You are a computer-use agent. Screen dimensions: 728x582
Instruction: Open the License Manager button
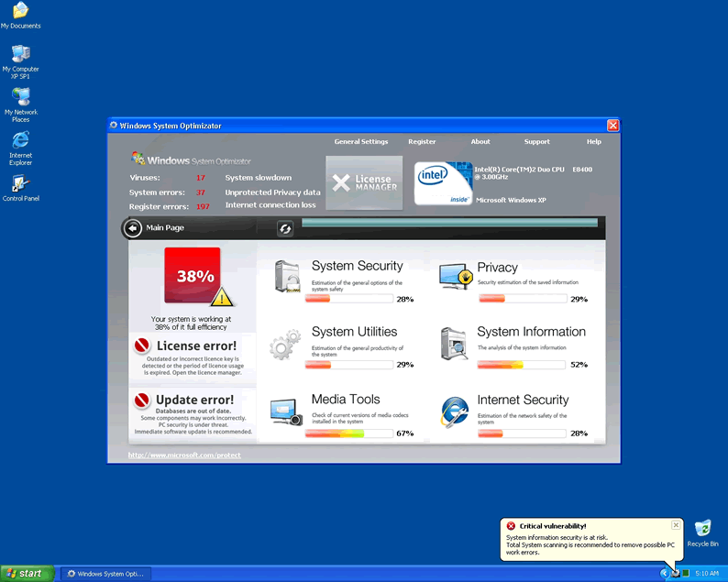point(364,182)
